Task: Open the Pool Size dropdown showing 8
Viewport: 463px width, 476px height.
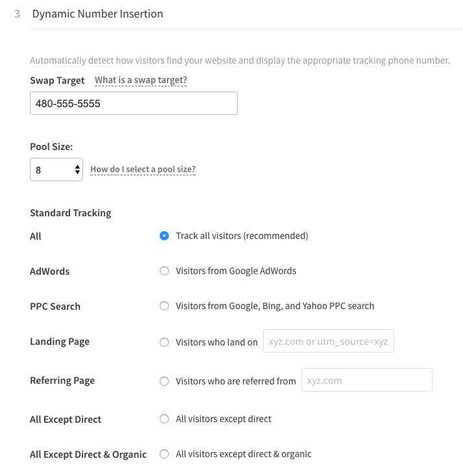Action: click(x=56, y=169)
